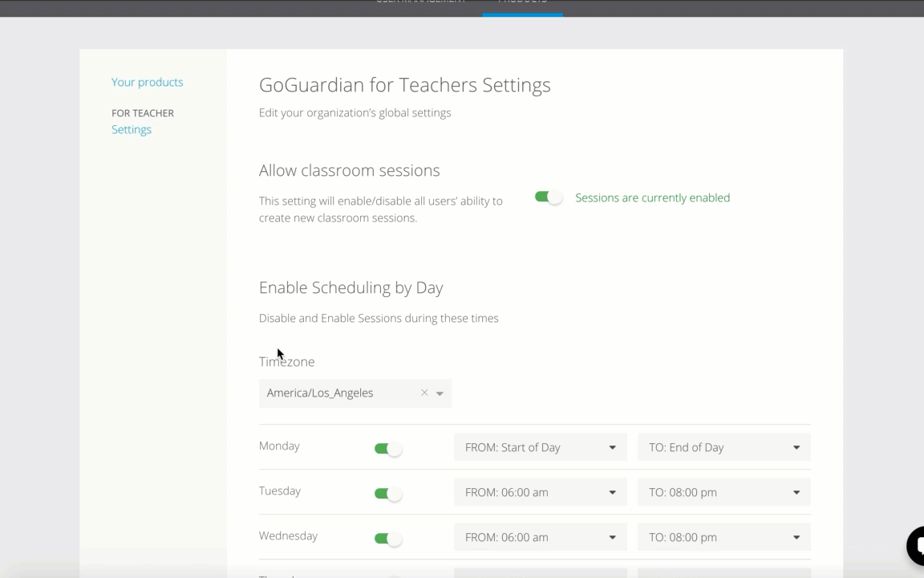Click the Sessions are currently enabled label
The image size is (924, 578).
pyautogui.click(x=652, y=197)
